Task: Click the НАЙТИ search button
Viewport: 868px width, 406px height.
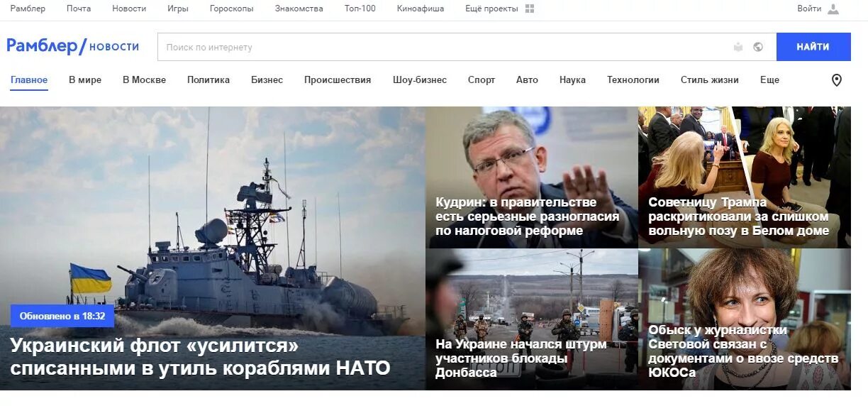Action: pos(813,47)
